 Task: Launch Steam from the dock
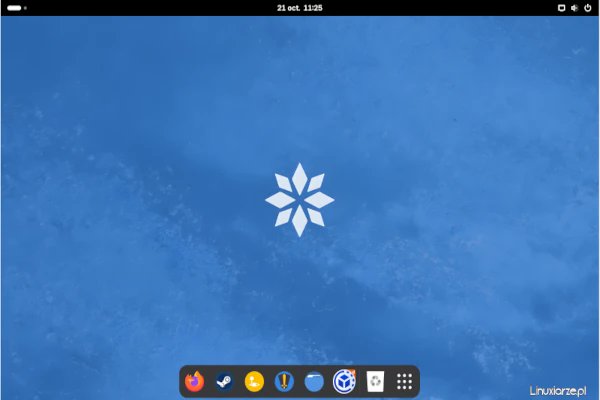[x=224, y=382]
